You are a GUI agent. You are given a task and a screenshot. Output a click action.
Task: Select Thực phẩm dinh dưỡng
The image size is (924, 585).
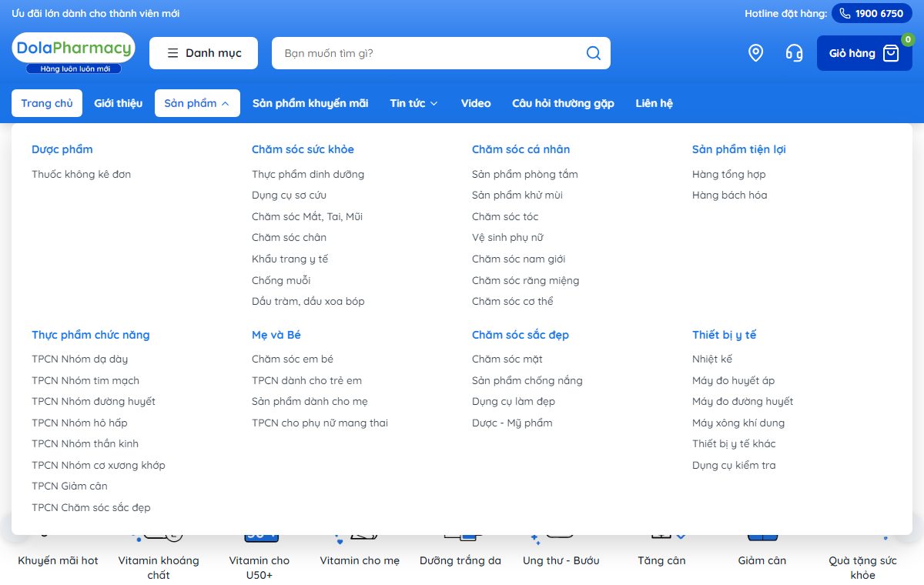pos(308,174)
